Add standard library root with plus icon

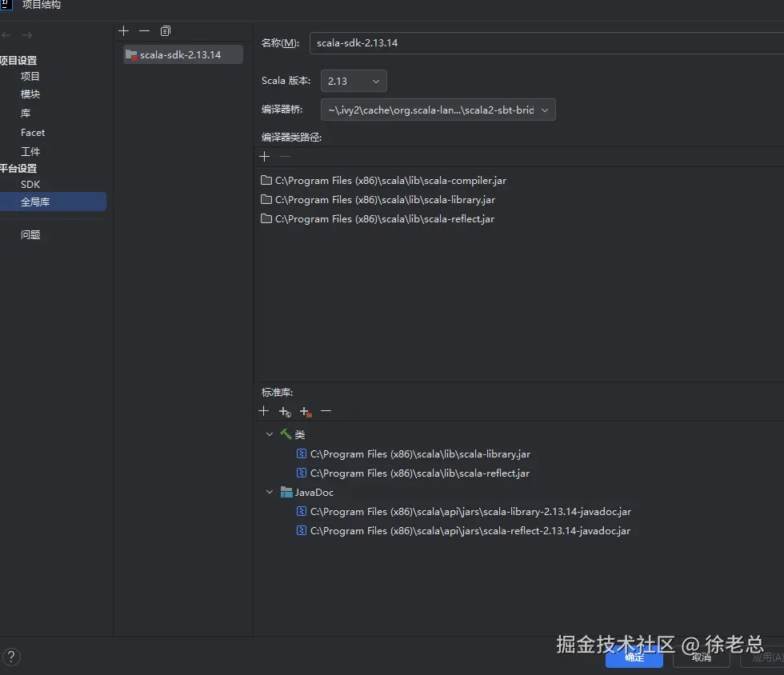tap(264, 411)
